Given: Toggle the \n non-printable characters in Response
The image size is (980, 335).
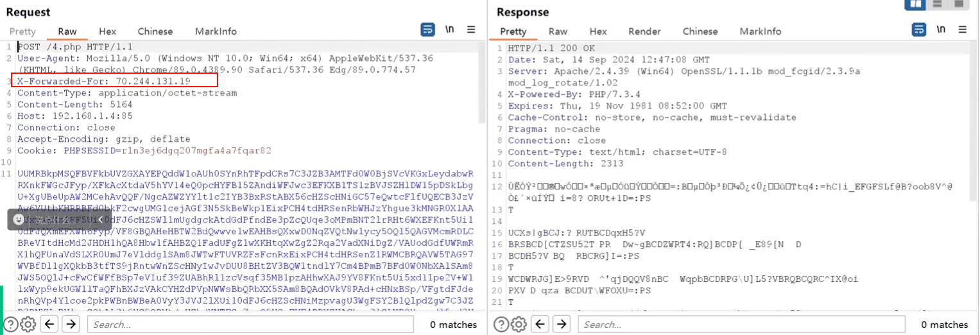Looking at the screenshot, I should click(x=941, y=30).
